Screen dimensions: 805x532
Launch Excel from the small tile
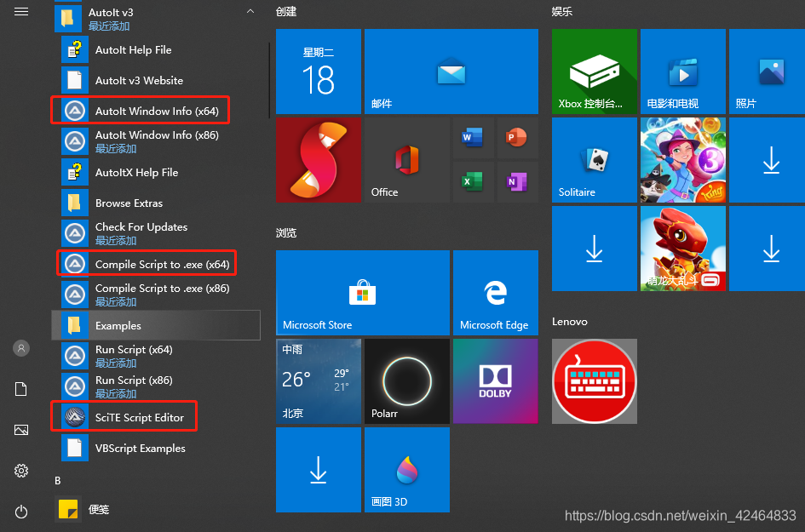[473, 181]
